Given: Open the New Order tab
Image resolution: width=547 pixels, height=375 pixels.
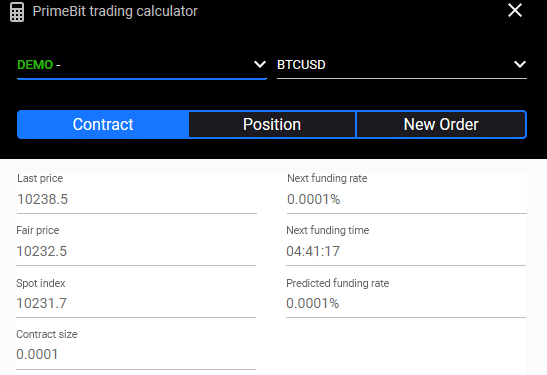Looking at the screenshot, I should click(441, 125).
